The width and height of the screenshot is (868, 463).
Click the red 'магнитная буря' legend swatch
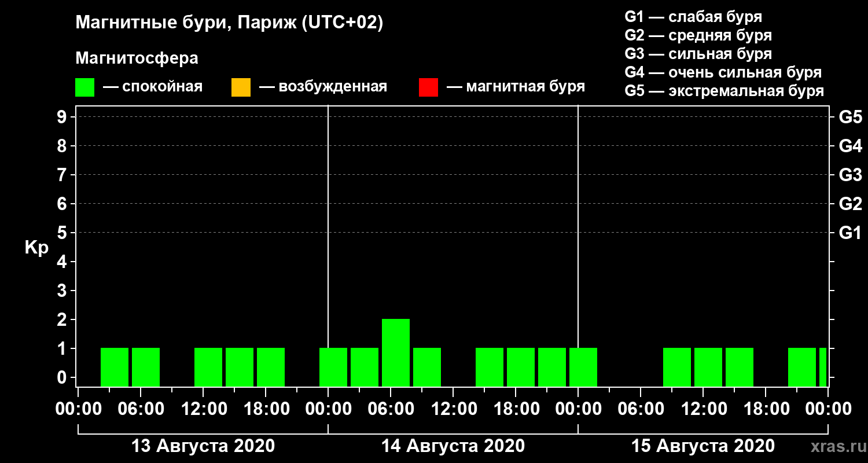click(x=428, y=87)
